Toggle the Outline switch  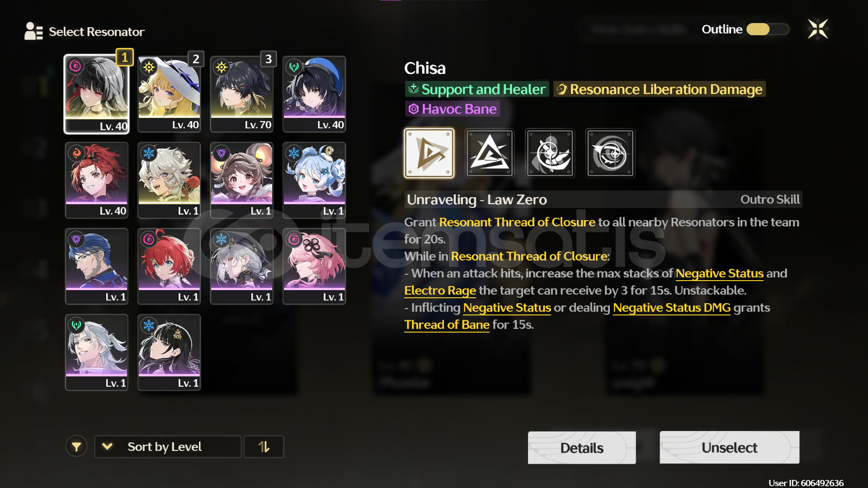tap(767, 29)
